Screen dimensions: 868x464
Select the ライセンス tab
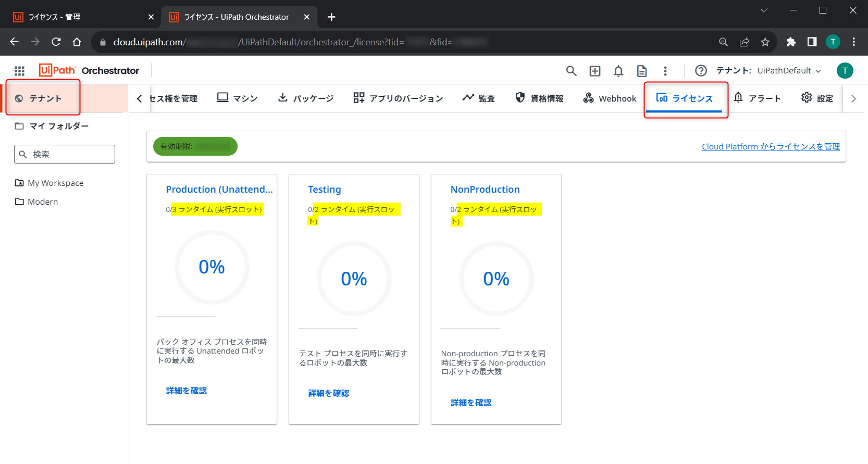[684, 98]
